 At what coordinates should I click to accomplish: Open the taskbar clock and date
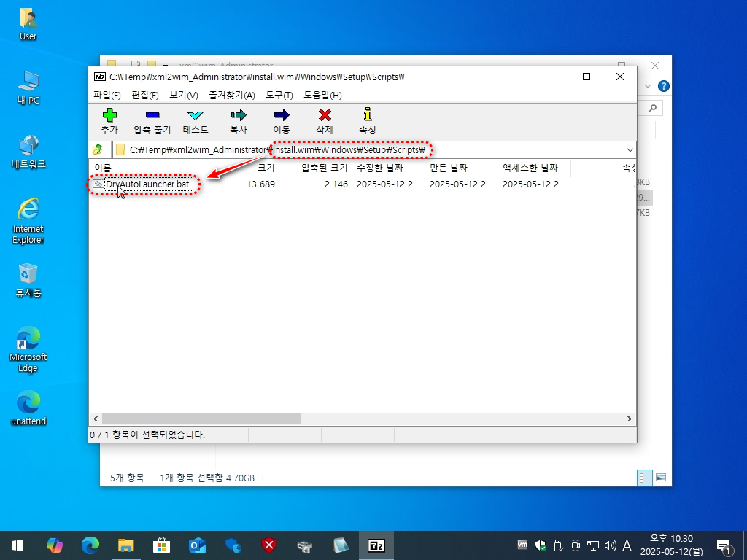[671, 545]
